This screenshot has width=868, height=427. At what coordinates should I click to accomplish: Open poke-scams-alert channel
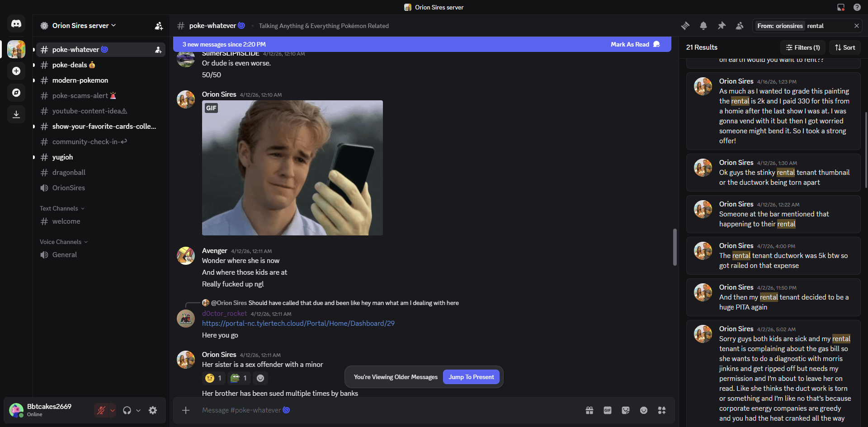[x=101, y=96]
